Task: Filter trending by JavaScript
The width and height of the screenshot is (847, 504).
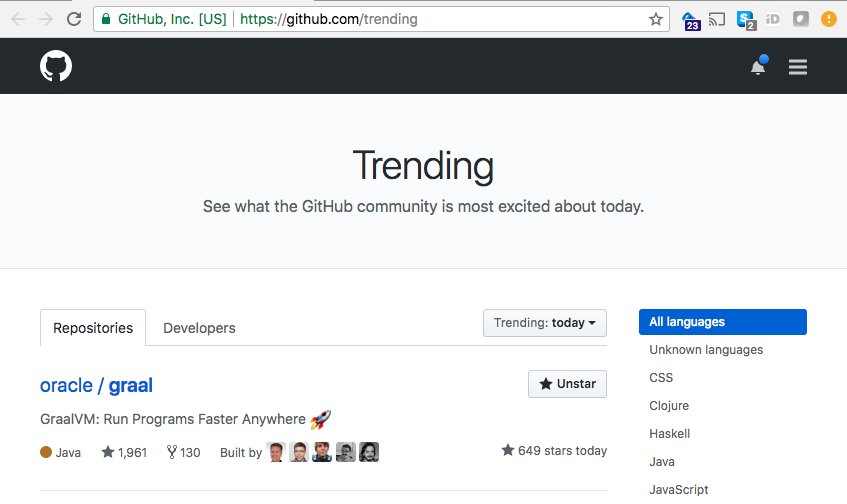Action: pos(678,490)
